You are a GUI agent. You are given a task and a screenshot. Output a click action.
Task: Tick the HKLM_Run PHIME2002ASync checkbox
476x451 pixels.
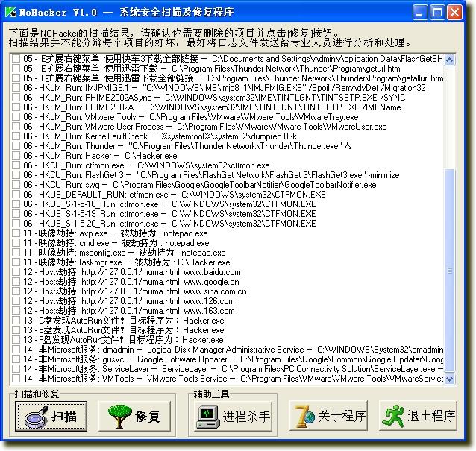16,98
